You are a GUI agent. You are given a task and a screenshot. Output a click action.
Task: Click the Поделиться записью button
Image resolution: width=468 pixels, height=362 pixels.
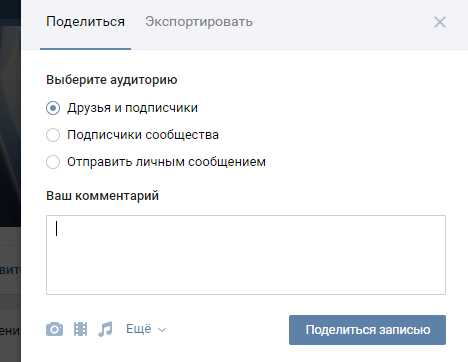click(x=367, y=330)
